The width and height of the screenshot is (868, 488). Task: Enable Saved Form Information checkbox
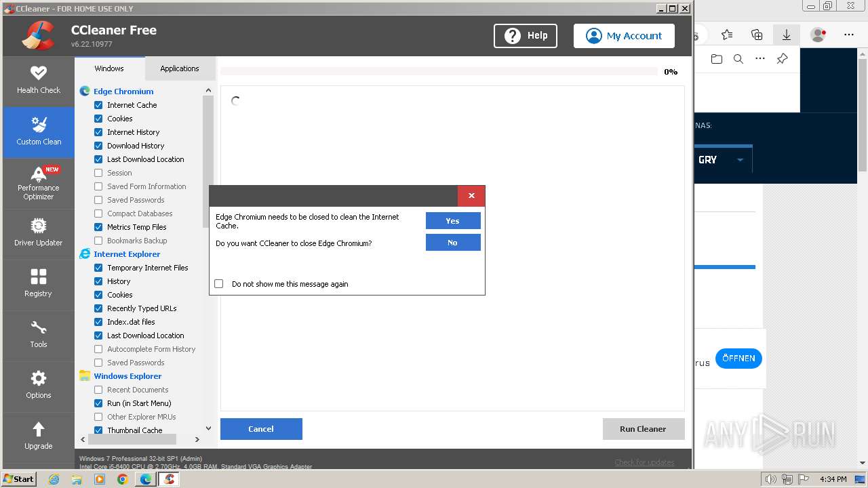[98, 186]
